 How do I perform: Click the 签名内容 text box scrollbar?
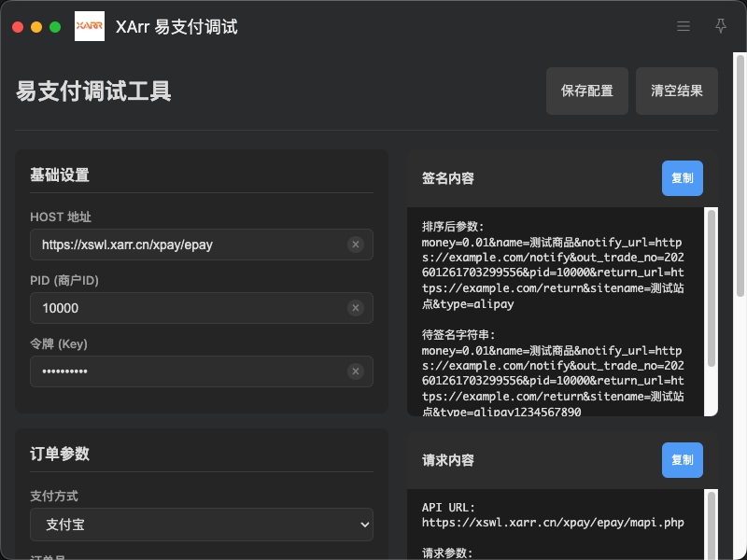pos(711,289)
